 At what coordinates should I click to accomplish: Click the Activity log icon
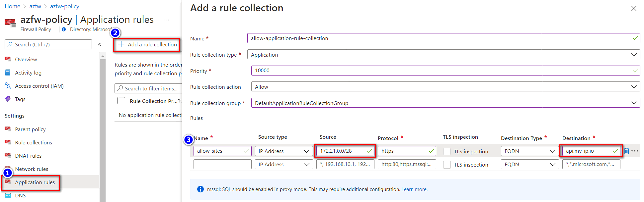[x=8, y=73]
